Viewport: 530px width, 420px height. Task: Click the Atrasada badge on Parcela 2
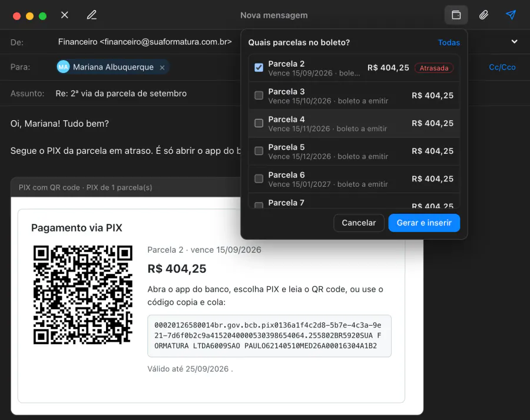click(433, 68)
